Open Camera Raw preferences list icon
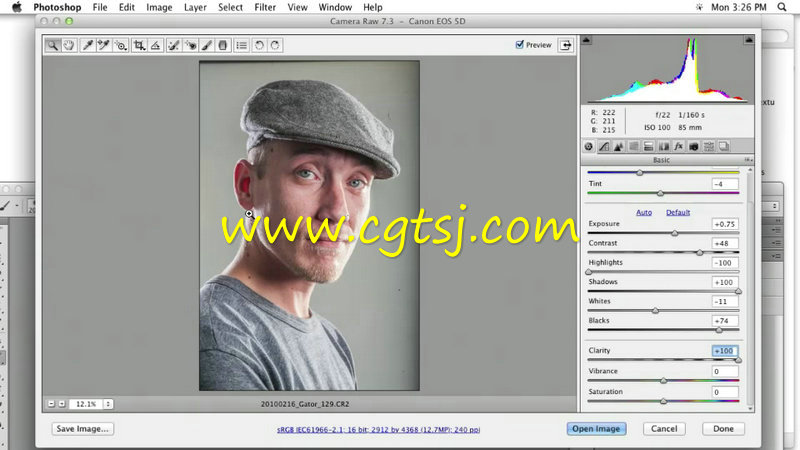Viewport: 800px width, 450px height. coord(241,45)
